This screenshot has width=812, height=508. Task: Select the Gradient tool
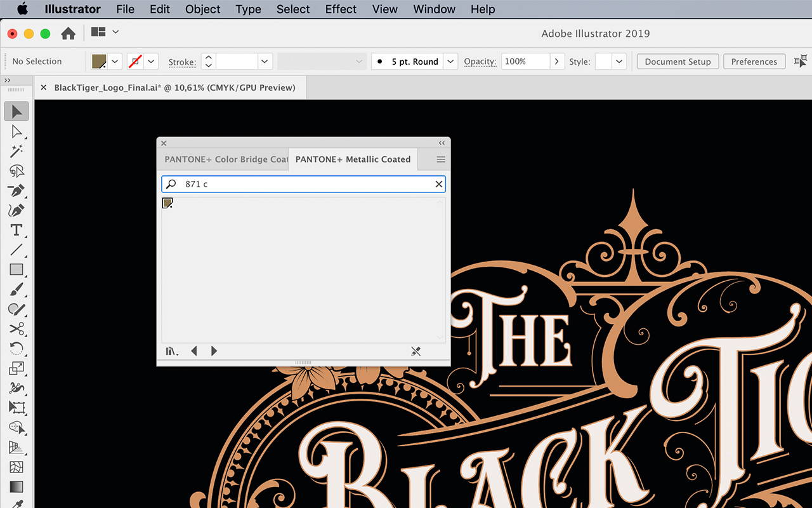[16, 486]
